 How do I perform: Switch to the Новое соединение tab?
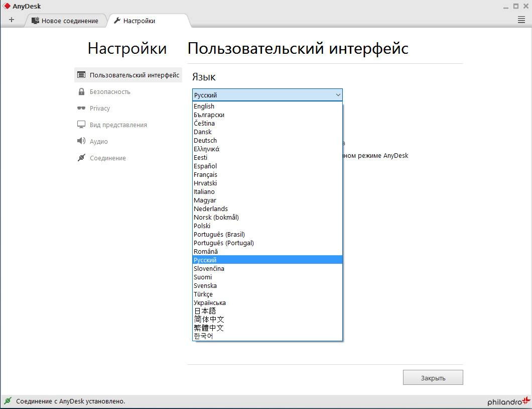point(65,21)
